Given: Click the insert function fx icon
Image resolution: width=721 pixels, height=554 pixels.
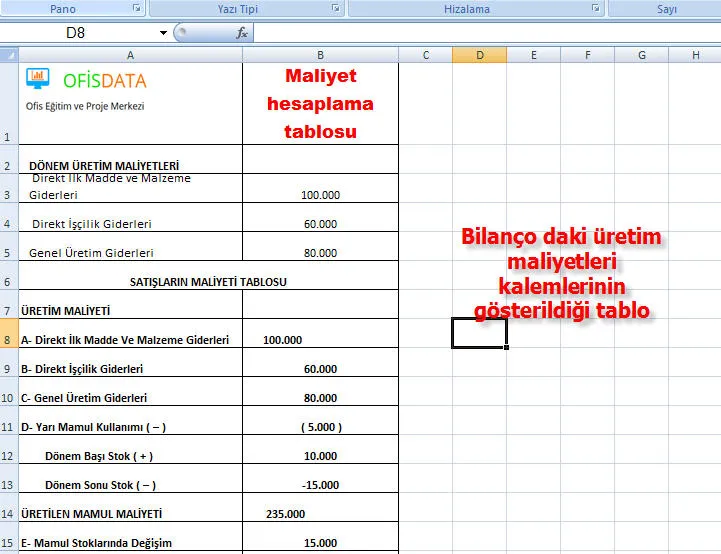Looking at the screenshot, I should [242, 33].
